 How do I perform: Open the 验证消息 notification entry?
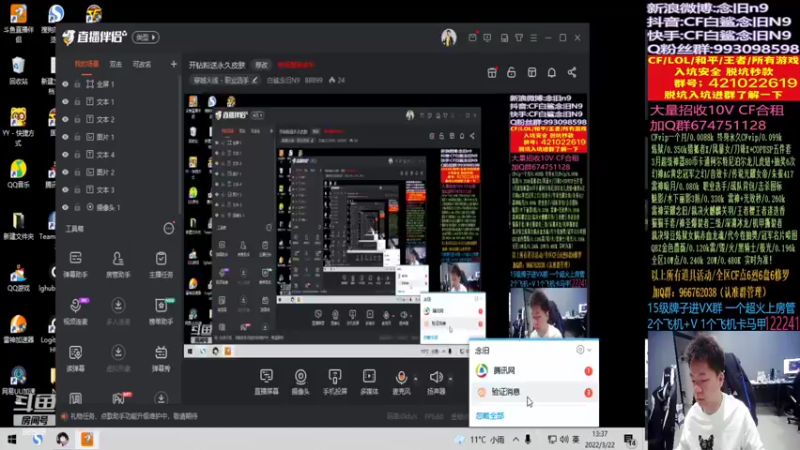[533, 392]
